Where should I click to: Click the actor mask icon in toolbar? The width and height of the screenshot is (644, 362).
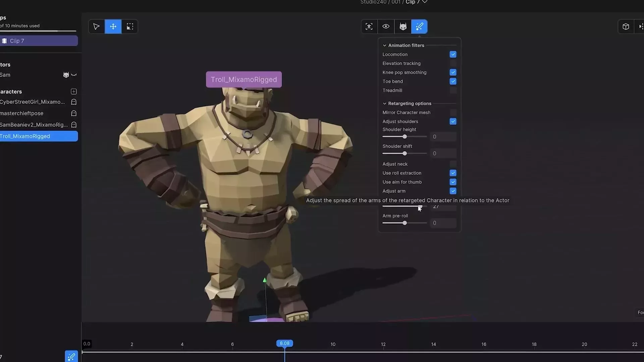coord(403,26)
